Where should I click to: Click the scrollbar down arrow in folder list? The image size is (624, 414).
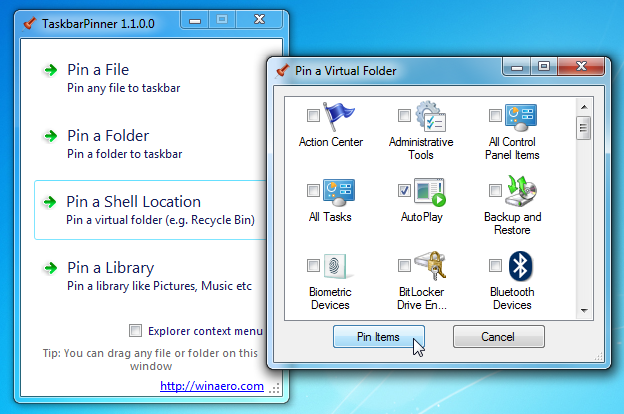[584, 311]
